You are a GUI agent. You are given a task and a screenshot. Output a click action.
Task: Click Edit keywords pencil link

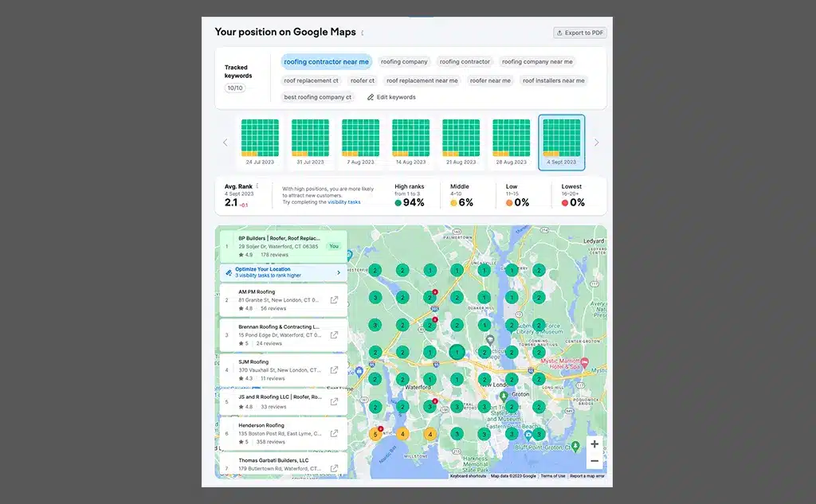pyautogui.click(x=391, y=97)
